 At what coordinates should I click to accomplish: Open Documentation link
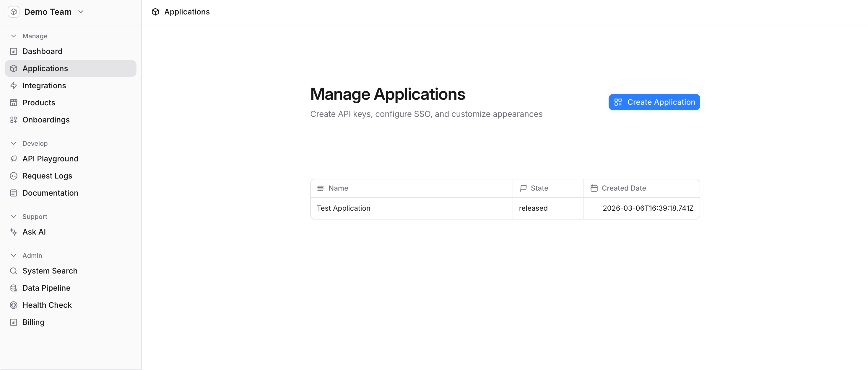coord(70,193)
